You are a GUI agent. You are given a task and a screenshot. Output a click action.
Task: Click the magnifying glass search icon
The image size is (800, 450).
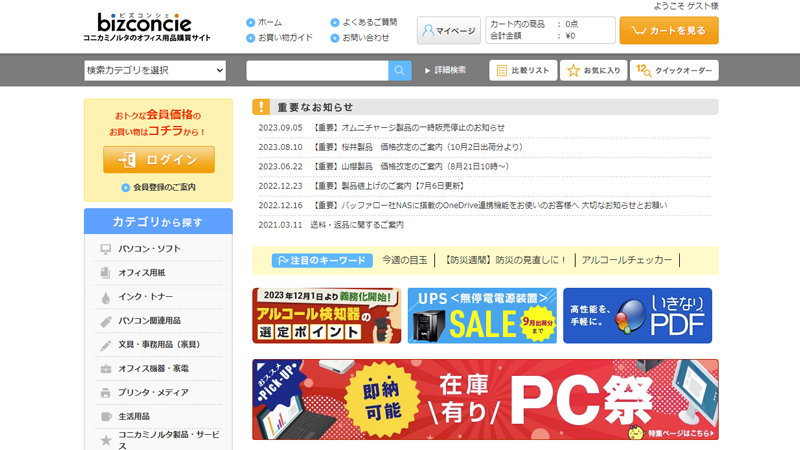[400, 70]
